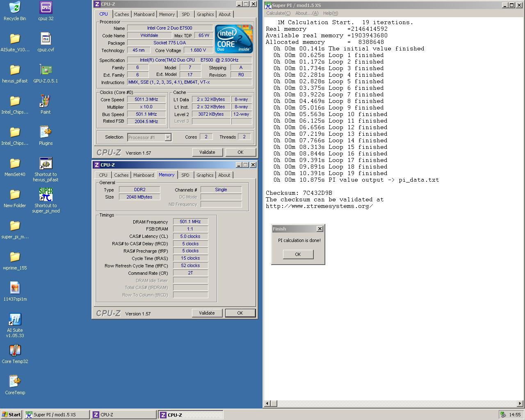Click the Checksum: 7C432D9B line

pyautogui.click(x=299, y=193)
